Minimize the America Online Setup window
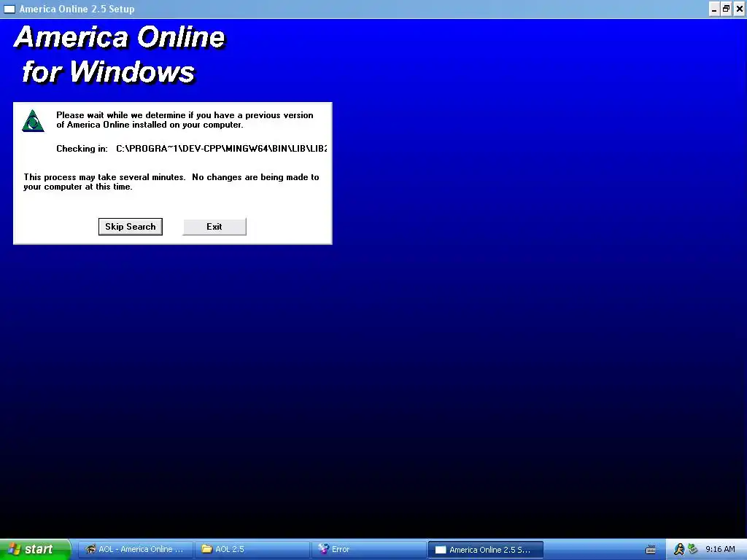The width and height of the screenshot is (747, 560). (714, 9)
